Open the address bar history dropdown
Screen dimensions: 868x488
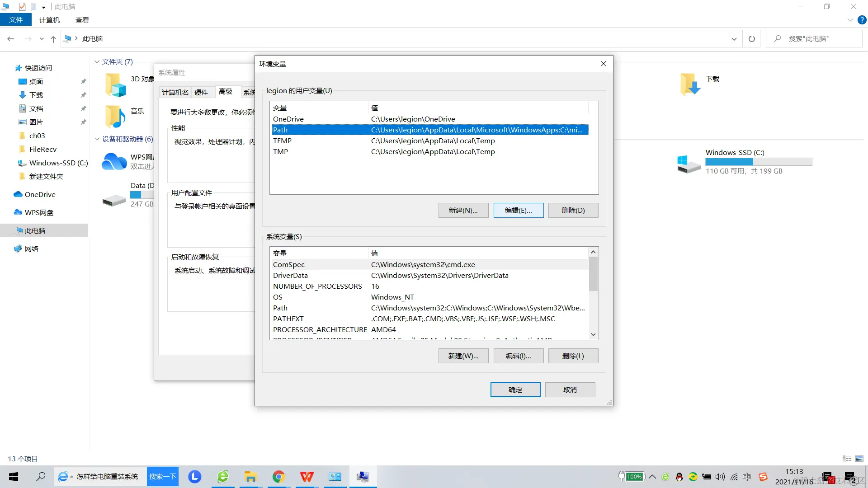click(734, 39)
